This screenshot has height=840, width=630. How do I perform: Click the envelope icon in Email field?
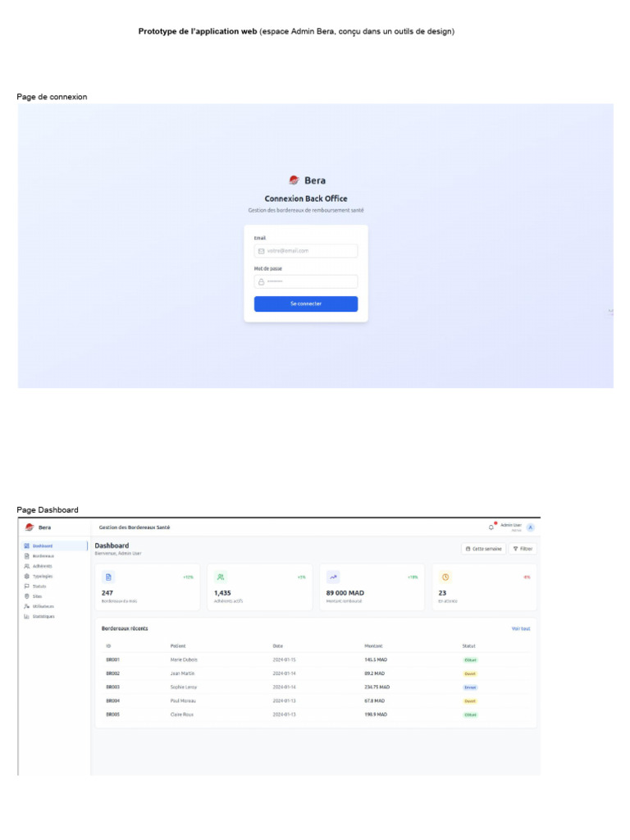coord(262,251)
